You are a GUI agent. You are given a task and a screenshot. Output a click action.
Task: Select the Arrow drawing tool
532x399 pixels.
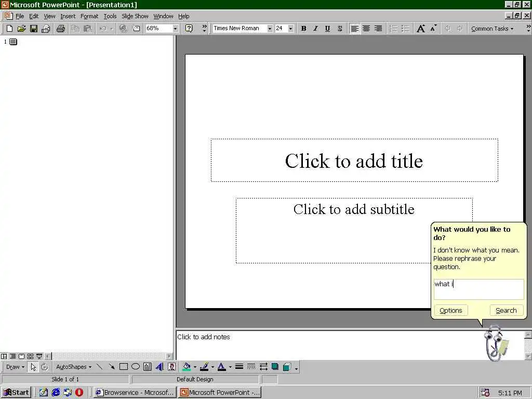pos(111,367)
